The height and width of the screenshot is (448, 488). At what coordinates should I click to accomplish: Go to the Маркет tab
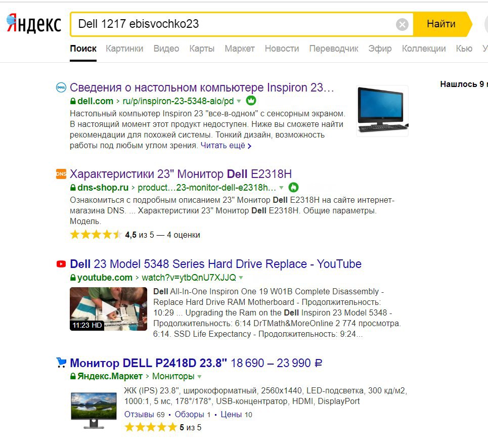[x=240, y=49]
